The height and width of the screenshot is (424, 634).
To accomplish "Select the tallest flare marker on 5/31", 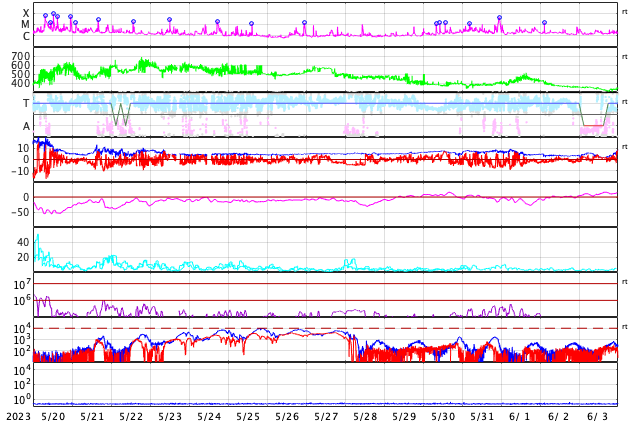I will (x=499, y=17).
